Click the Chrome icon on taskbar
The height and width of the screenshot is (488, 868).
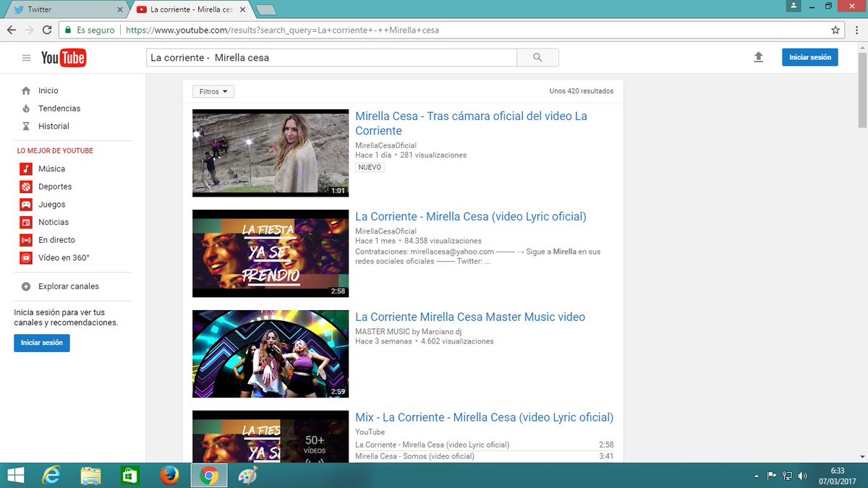[x=209, y=475]
